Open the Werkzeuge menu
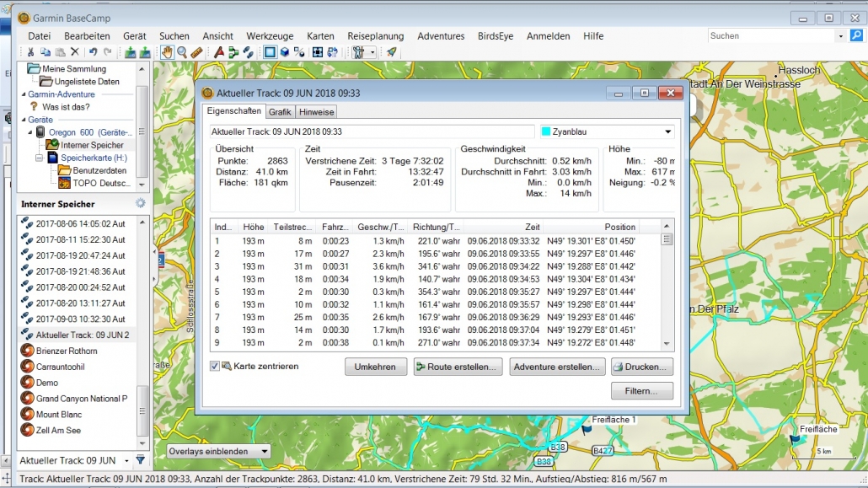The height and width of the screenshot is (488, 868). pos(271,36)
